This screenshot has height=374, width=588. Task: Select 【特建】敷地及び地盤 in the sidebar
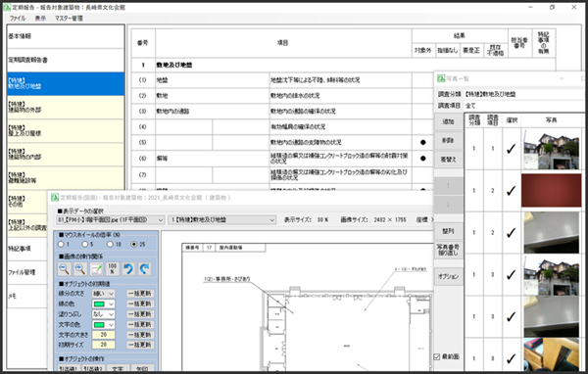[66, 83]
